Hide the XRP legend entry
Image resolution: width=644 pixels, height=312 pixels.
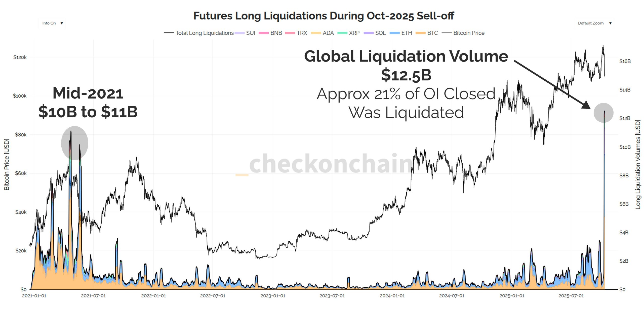(x=348, y=33)
